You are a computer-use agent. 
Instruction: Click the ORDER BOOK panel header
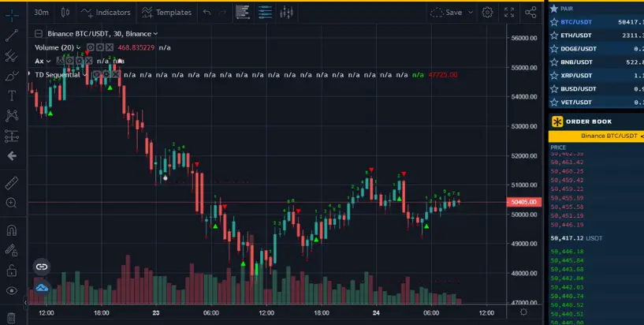point(597,121)
